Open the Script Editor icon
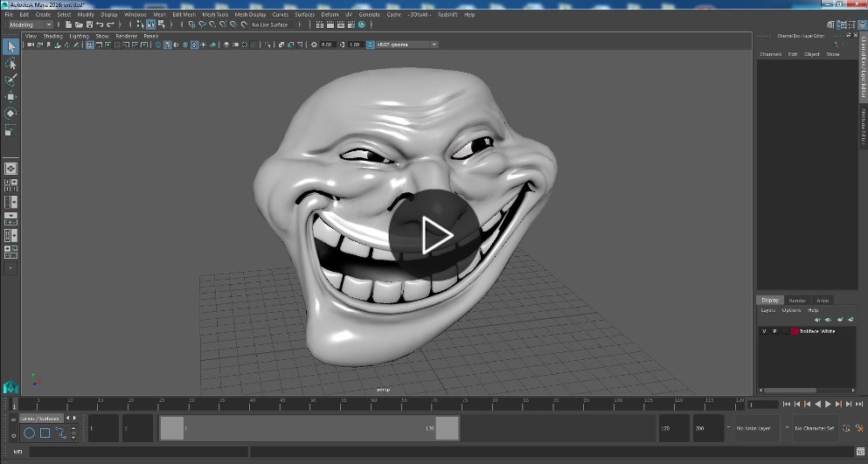Viewport: 868px width, 464px height. click(x=860, y=452)
